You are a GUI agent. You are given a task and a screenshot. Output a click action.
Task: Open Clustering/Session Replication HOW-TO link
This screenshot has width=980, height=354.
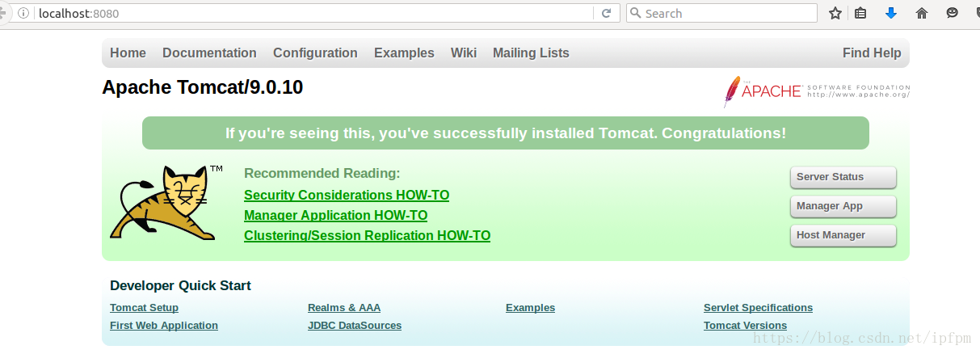[x=367, y=235]
